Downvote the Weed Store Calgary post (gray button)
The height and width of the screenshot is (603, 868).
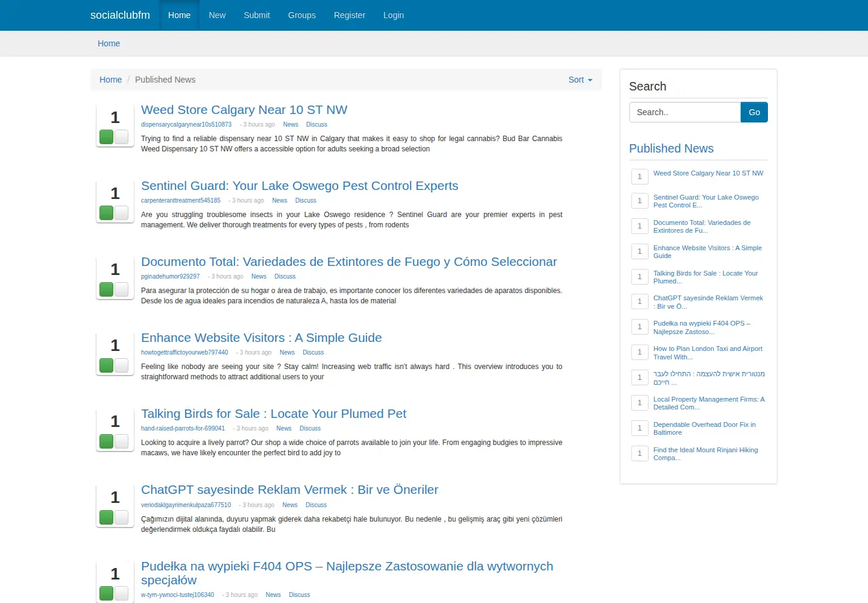[x=121, y=137]
